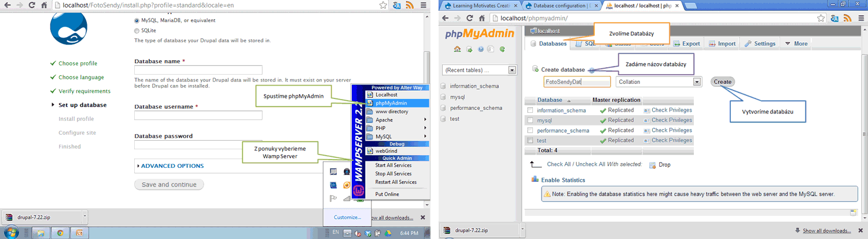Select SQLite radio button
This screenshot has width=868, height=239.
click(137, 31)
